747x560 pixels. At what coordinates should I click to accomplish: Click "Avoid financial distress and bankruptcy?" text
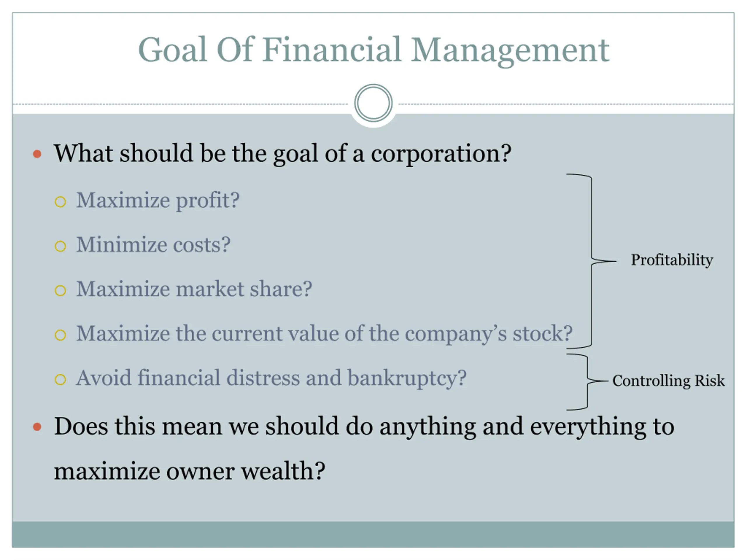tap(271, 378)
